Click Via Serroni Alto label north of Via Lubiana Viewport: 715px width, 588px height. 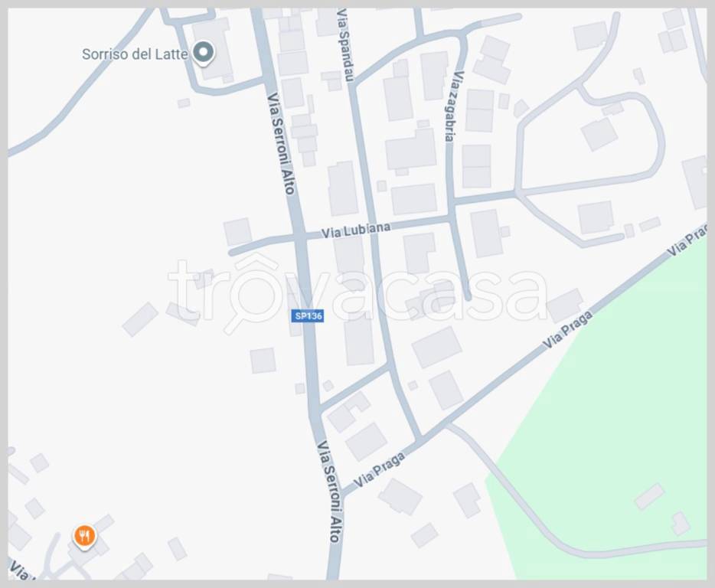click(281, 144)
